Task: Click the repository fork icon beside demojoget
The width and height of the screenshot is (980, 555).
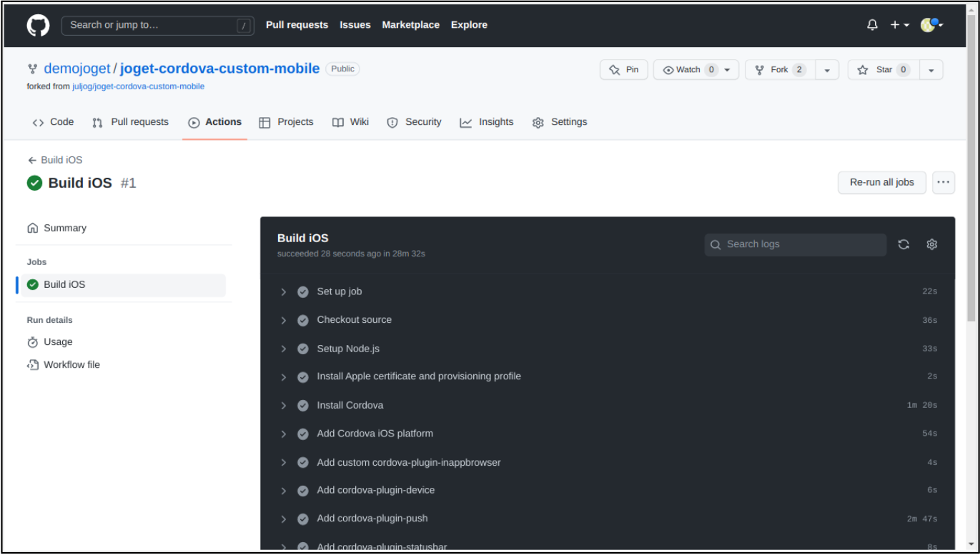Action: 33,69
